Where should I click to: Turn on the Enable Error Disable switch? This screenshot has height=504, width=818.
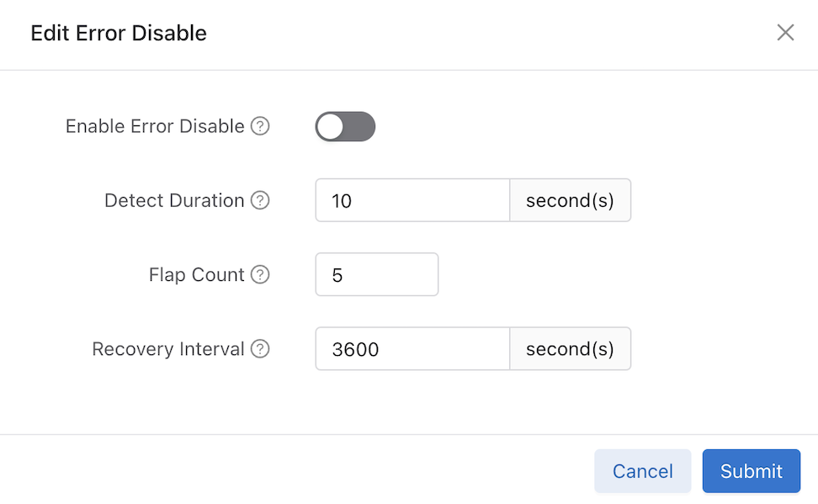click(345, 126)
